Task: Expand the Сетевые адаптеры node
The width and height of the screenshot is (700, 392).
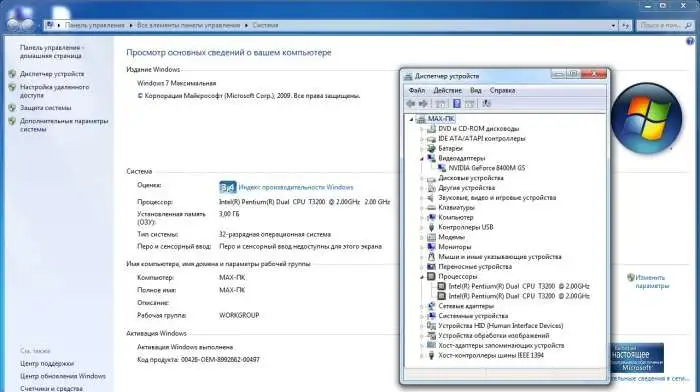Action: 422,306
